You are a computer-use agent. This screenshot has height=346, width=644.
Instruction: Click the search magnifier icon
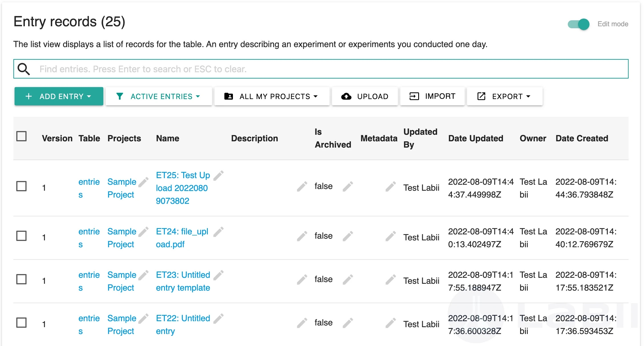click(24, 69)
